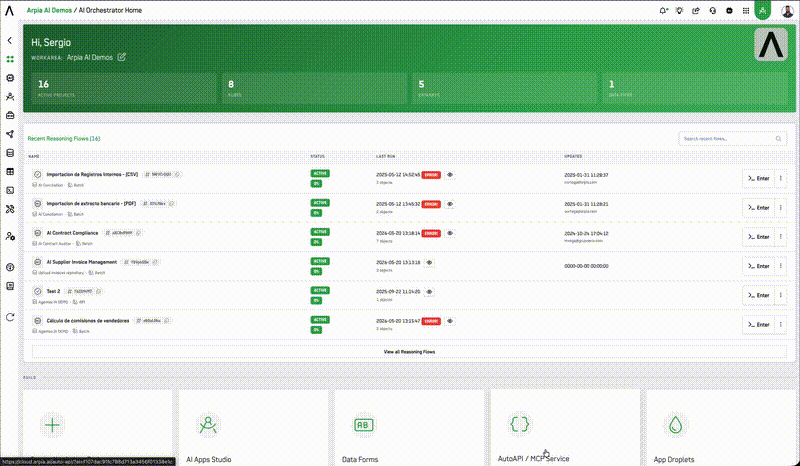Open more options for Importacion de extracto bancario
This screenshot has height=466, width=800.
(781, 208)
